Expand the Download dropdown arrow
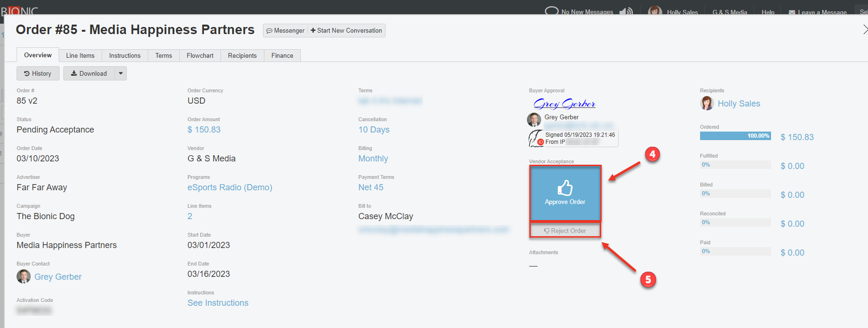This screenshot has width=868, height=328. pyautogui.click(x=121, y=73)
